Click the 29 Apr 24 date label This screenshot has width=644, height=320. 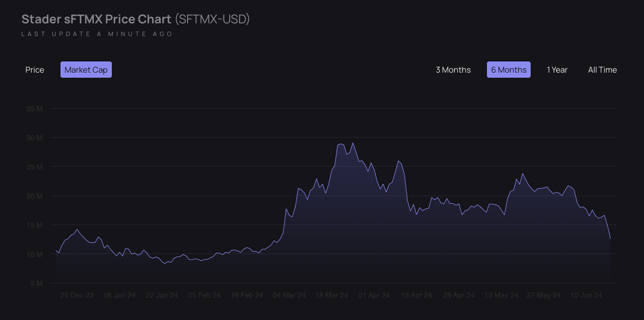[458, 295]
